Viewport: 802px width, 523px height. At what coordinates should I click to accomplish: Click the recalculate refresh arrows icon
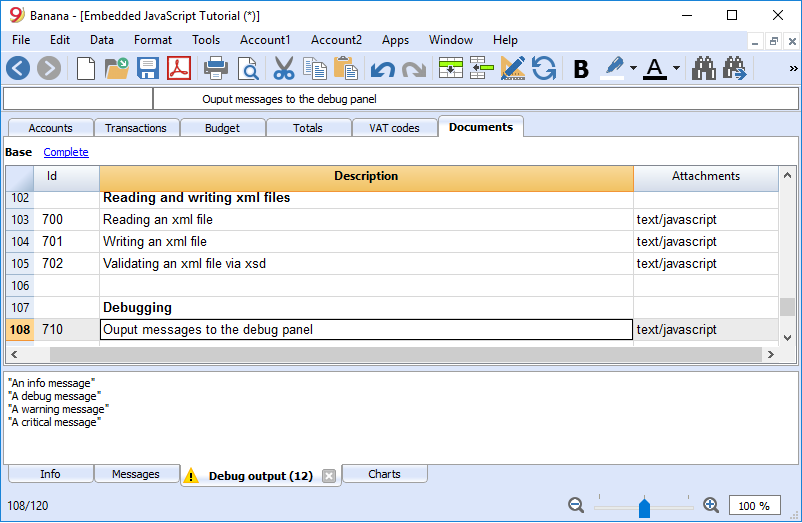point(544,68)
